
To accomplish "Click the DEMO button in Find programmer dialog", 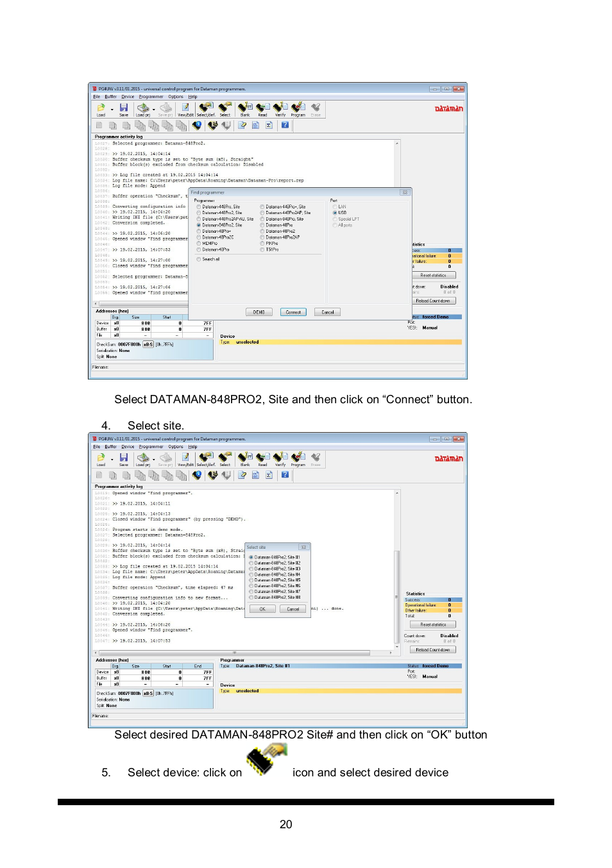I will click(259, 312).
